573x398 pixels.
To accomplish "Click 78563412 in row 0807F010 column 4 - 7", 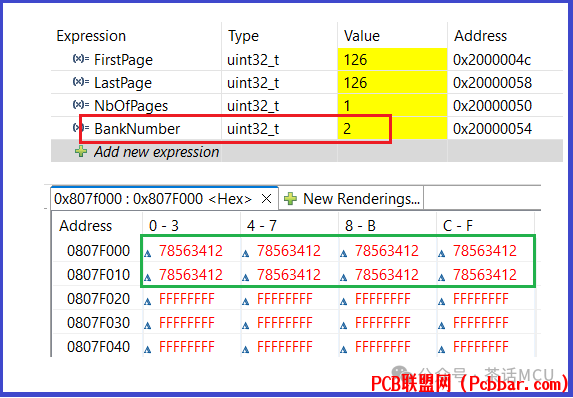I will pyautogui.click(x=289, y=275).
